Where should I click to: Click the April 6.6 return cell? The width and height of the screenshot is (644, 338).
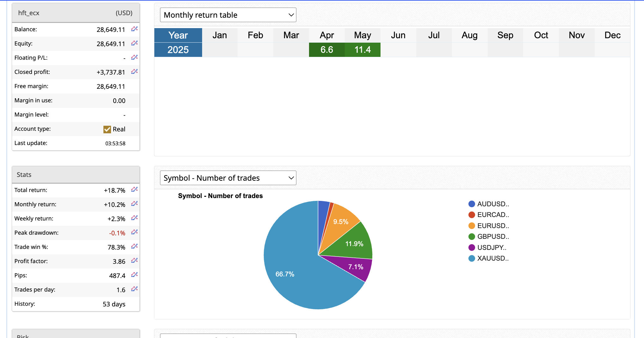(x=327, y=50)
